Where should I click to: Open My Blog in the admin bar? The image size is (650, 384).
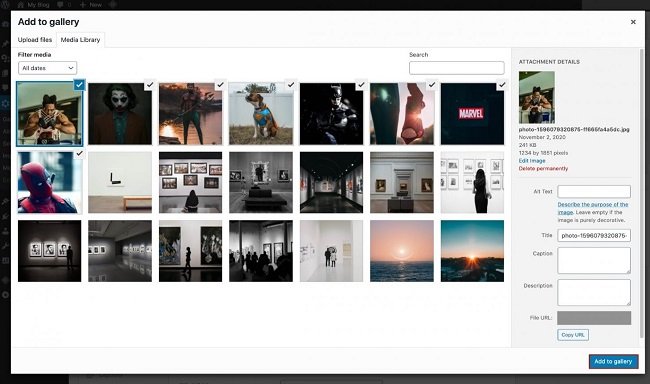pyautogui.click(x=34, y=5)
